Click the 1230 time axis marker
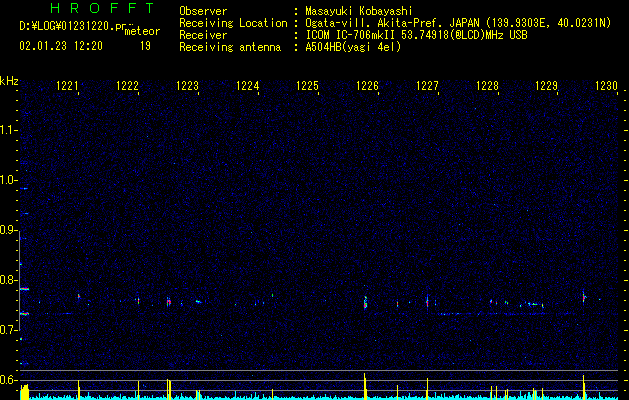629x400 pixels. [606, 86]
